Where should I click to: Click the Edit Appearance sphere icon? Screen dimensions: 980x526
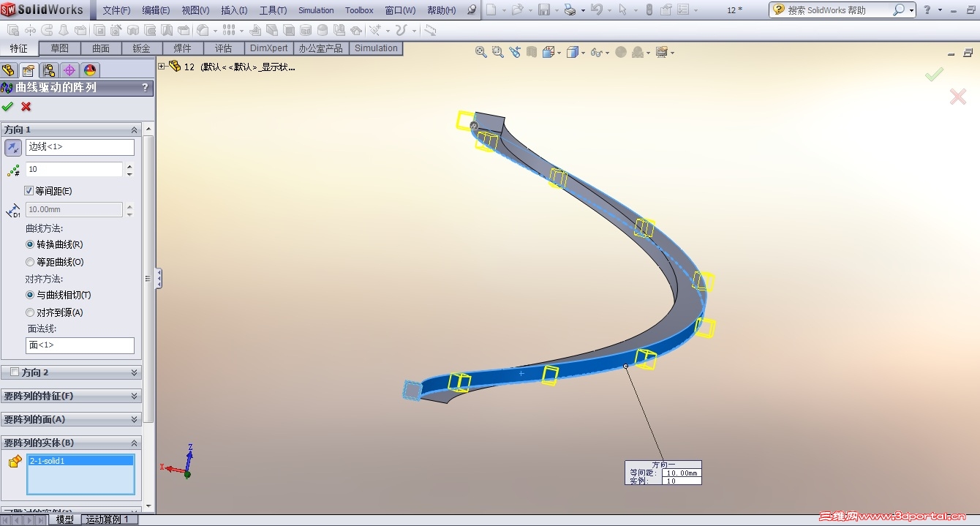pos(621,52)
